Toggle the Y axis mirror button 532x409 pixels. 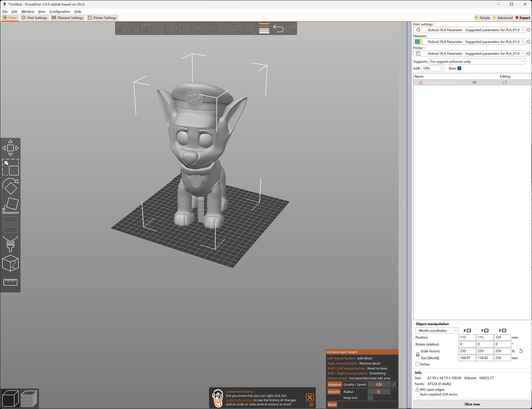click(x=486, y=331)
